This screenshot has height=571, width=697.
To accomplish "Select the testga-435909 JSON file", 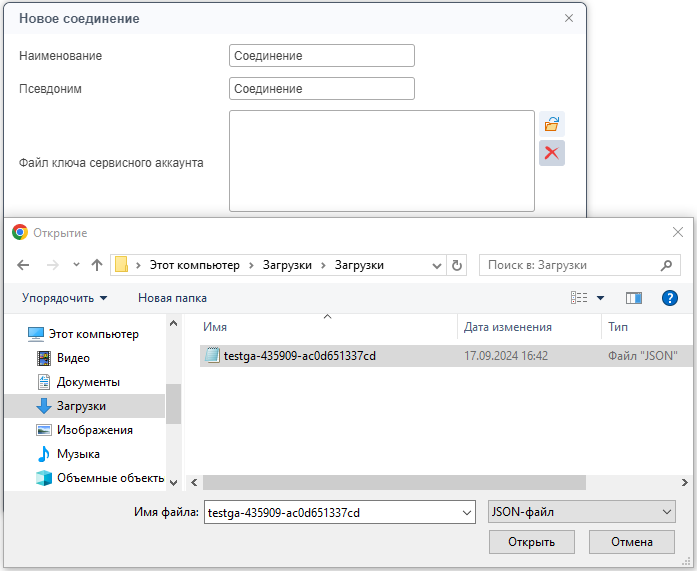I will [x=299, y=355].
